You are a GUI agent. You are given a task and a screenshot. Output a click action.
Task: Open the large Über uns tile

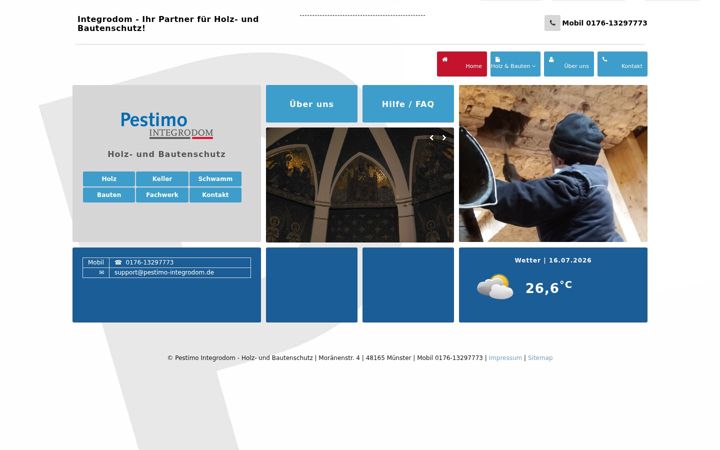click(311, 104)
